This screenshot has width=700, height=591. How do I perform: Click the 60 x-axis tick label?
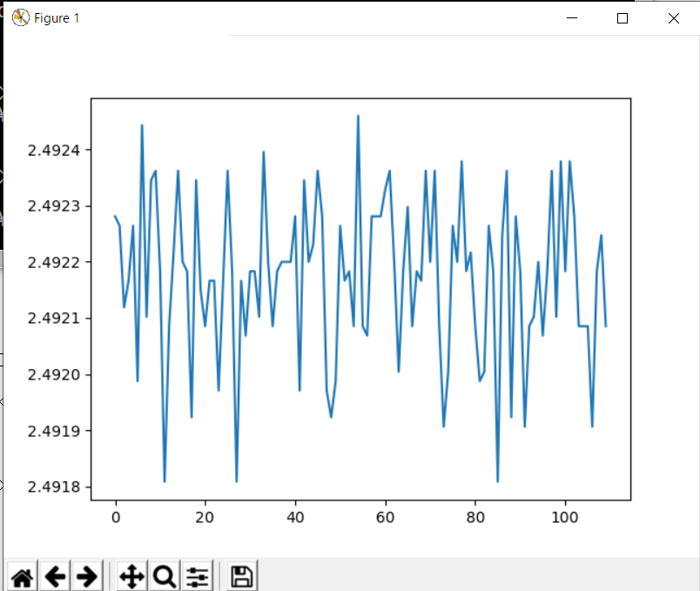(x=385, y=516)
